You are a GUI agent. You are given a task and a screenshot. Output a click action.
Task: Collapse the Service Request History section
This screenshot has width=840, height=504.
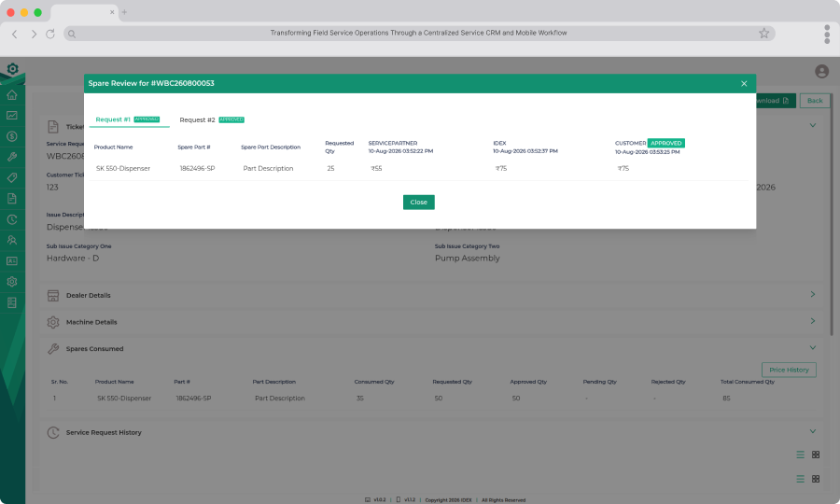pos(813,431)
